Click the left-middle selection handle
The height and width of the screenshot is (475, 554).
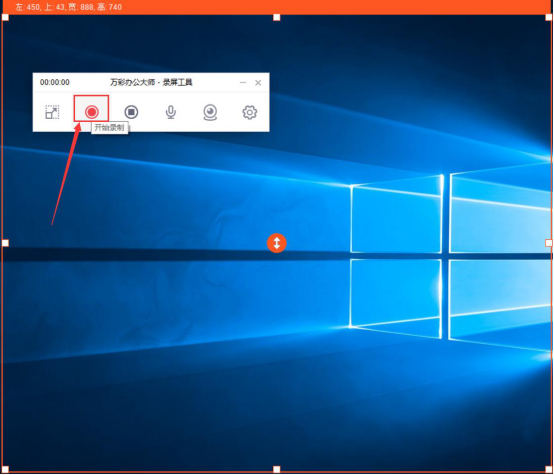(x=5, y=243)
